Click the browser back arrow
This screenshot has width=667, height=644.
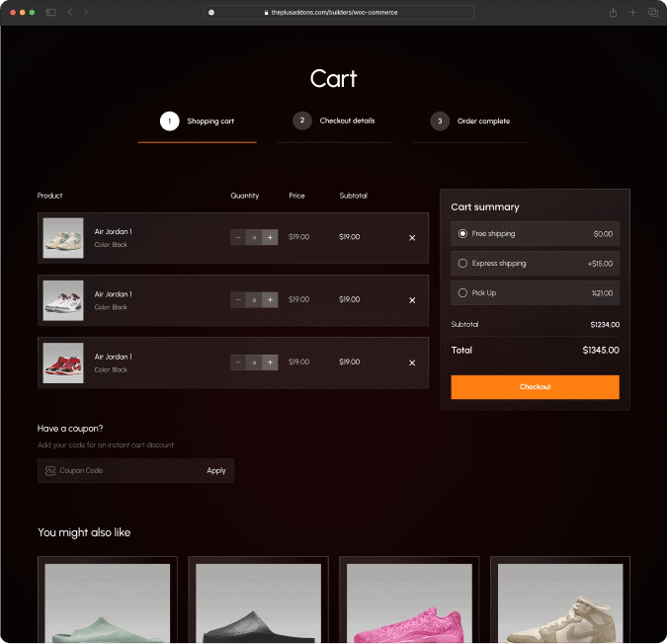[x=70, y=12]
